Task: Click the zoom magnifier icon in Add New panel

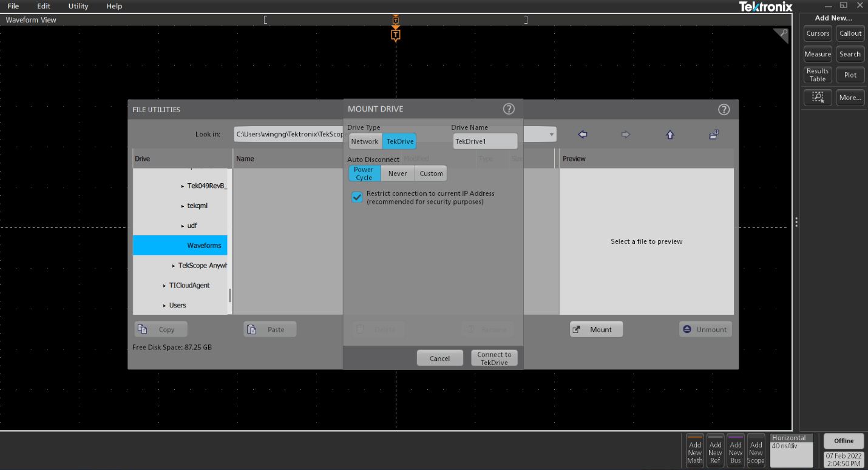Action: coord(818,97)
